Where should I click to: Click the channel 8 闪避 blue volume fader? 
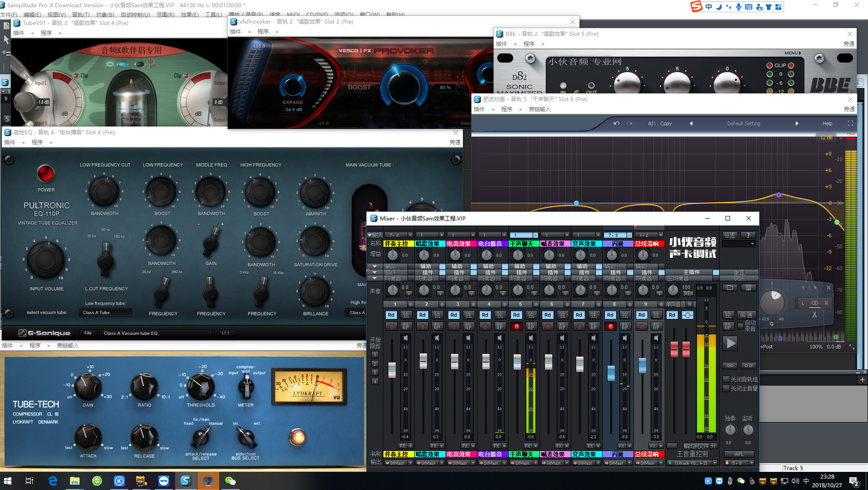pyautogui.click(x=611, y=373)
